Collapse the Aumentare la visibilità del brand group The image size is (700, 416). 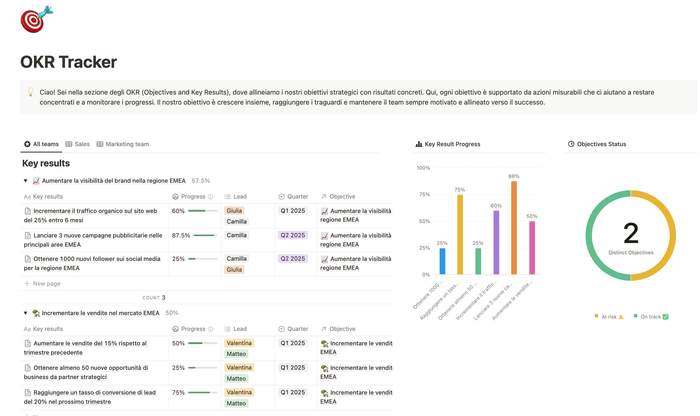[x=25, y=181]
